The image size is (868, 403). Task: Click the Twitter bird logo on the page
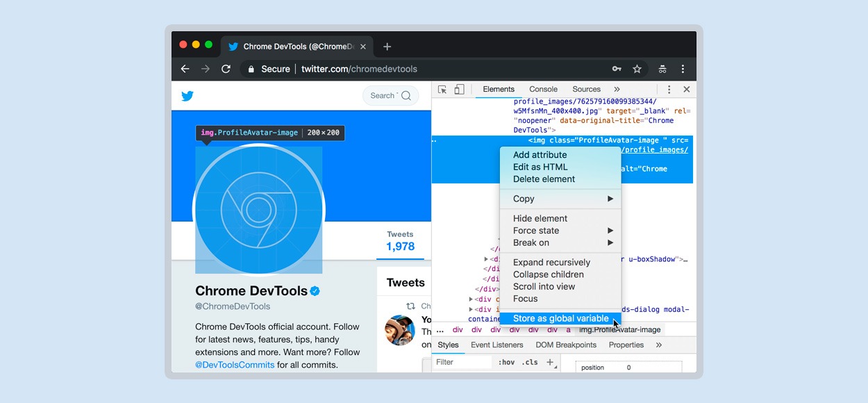[x=187, y=96]
